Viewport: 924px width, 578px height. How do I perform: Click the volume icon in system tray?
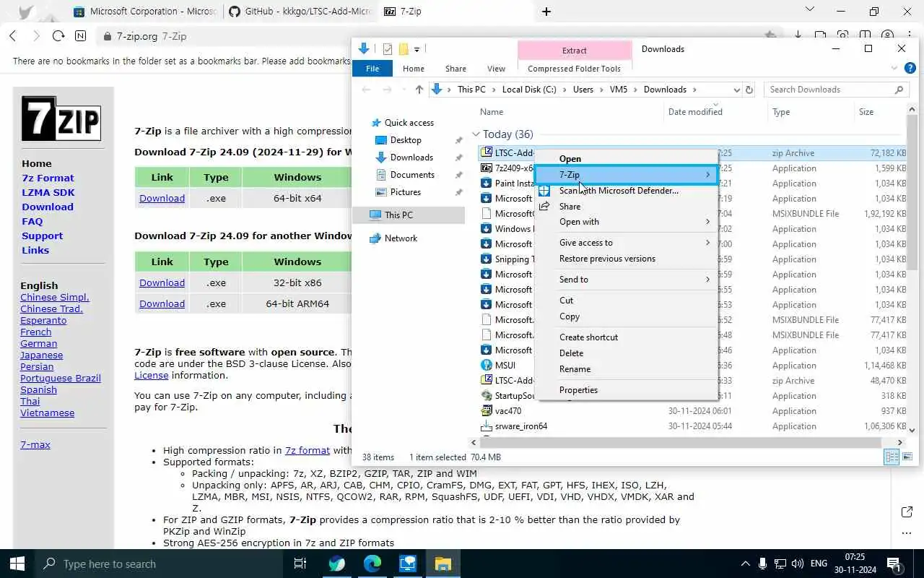pos(798,564)
